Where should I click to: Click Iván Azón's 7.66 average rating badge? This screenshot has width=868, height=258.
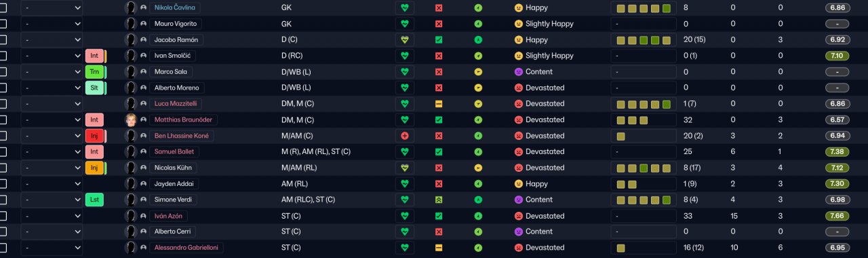tap(837, 216)
